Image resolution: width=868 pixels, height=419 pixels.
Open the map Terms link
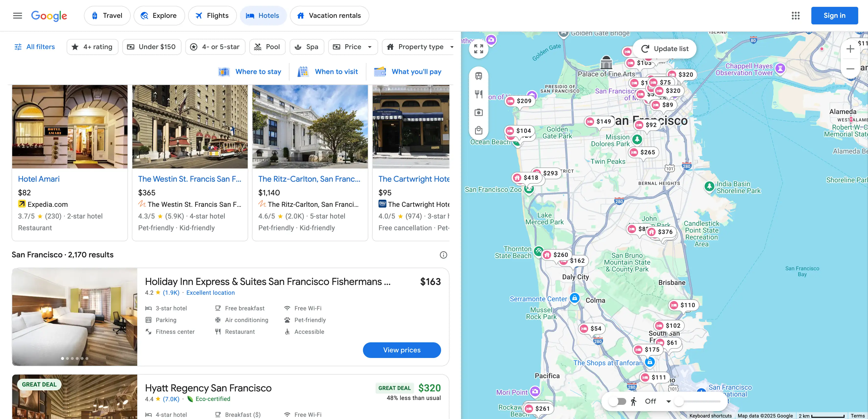click(x=857, y=416)
